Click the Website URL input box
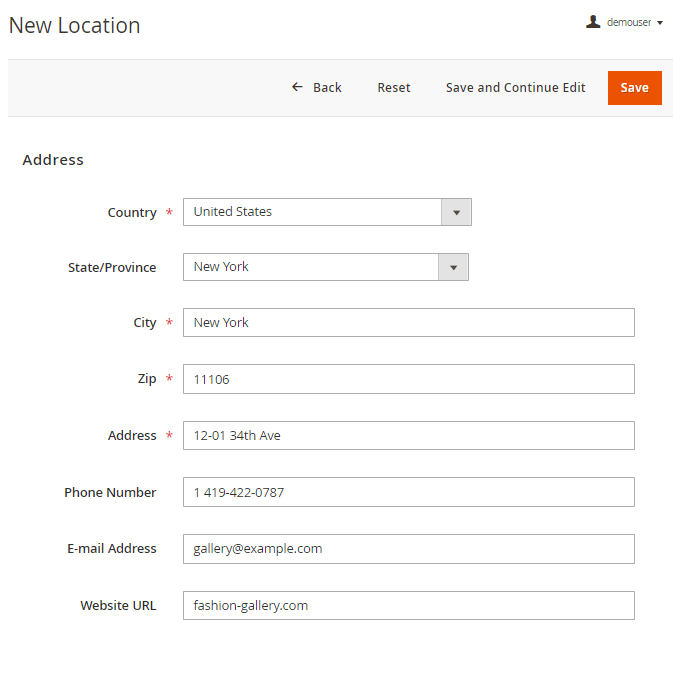The width and height of the screenshot is (684, 676). coord(408,605)
